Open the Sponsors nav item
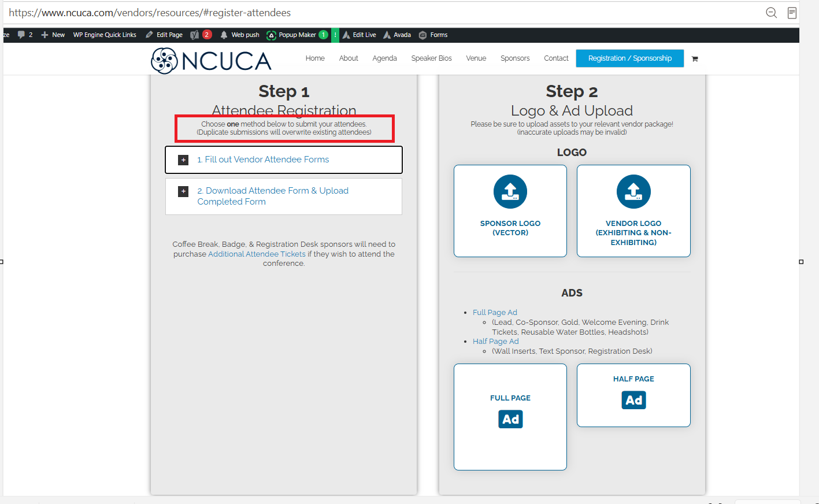The height and width of the screenshot is (504, 819). pos(515,58)
